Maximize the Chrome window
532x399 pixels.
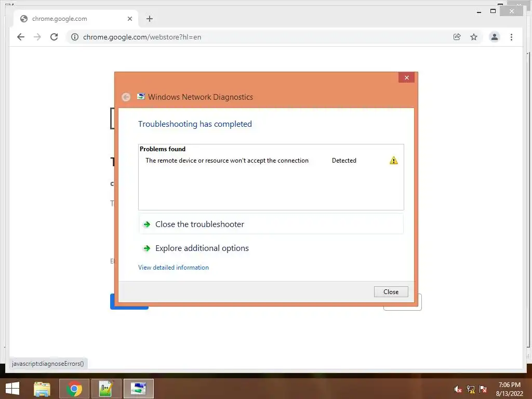coord(493,11)
